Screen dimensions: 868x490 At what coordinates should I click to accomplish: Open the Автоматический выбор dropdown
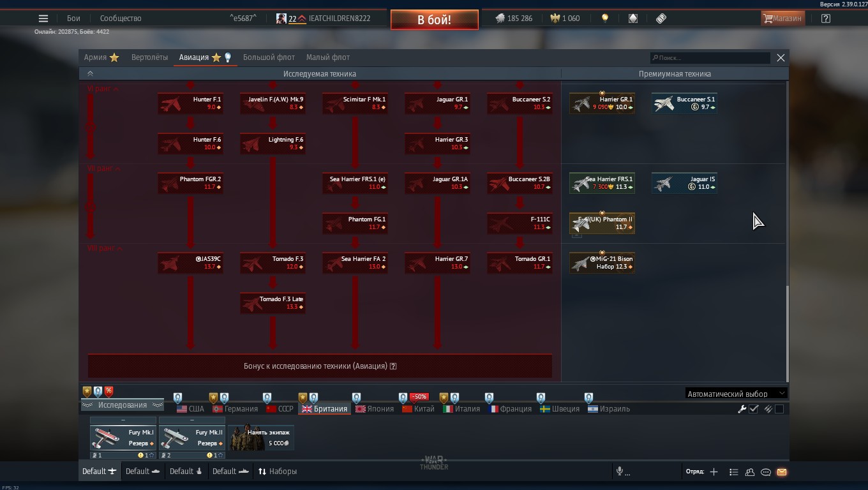pyautogui.click(x=736, y=394)
